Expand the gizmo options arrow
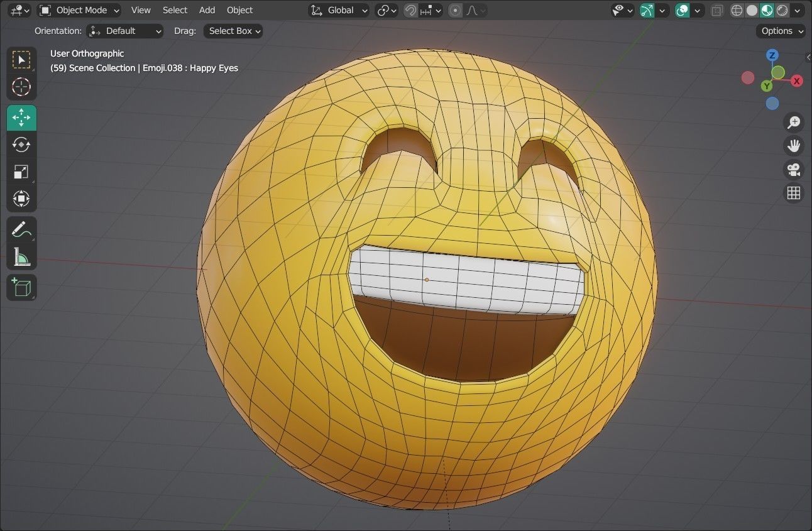Viewport: 812px width, 531px height. coord(662,10)
